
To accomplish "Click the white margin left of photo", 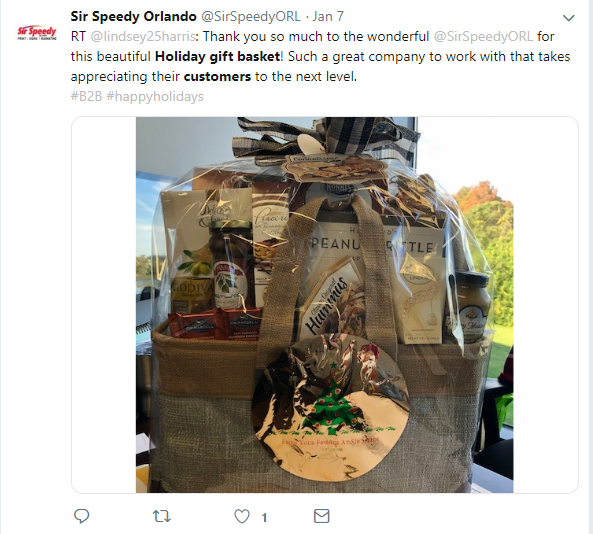I will [x=104, y=305].
